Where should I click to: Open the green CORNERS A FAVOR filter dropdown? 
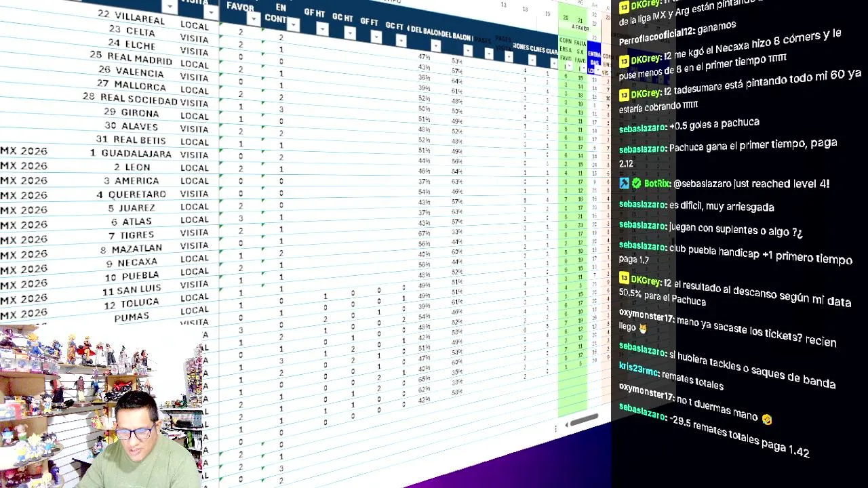coord(568,66)
